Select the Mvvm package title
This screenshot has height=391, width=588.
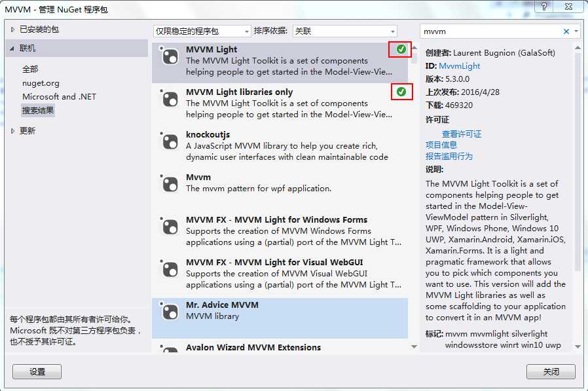tap(198, 177)
